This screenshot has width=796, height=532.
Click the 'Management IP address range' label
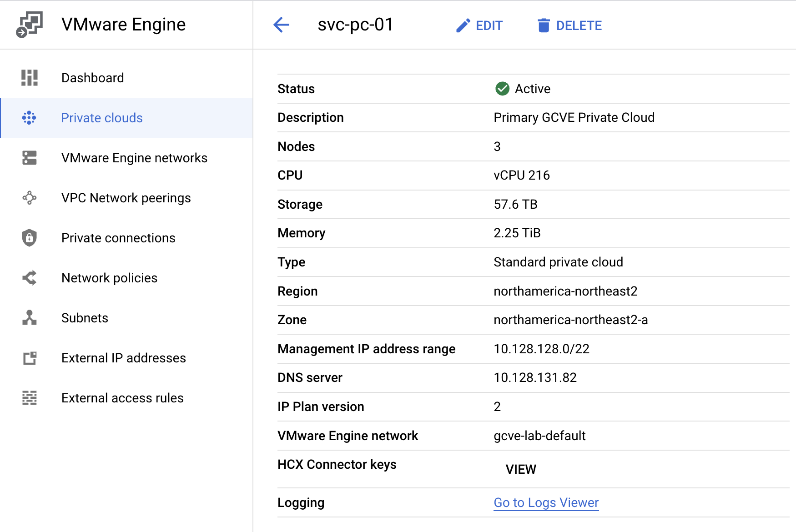(x=367, y=349)
